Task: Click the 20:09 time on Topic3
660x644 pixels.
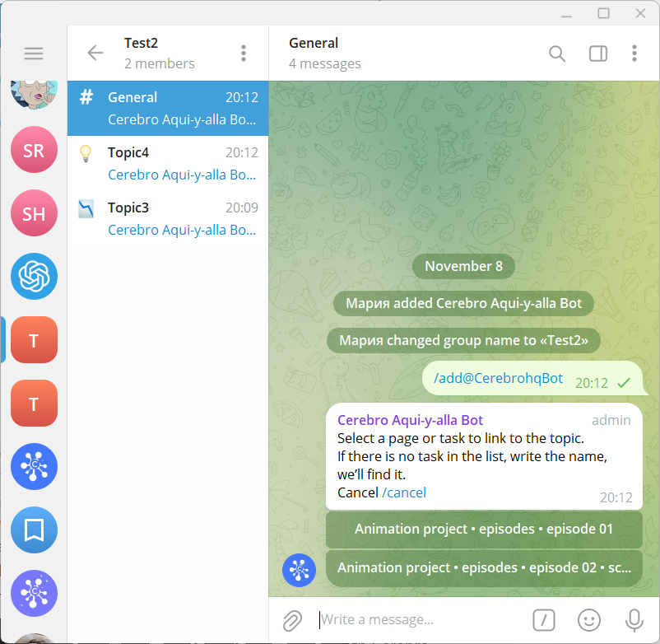Action: coord(242,208)
